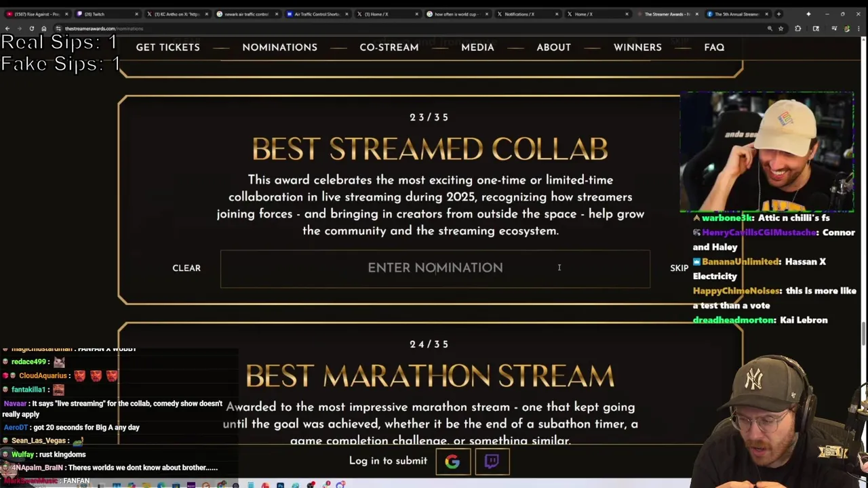Image resolution: width=868 pixels, height=488 pixels.
Task: Click the 23 / 35 counter
Action: (x=429, y=117)
